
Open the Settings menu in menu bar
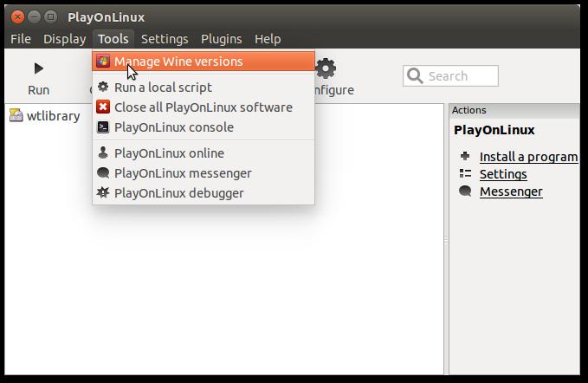tap(165, 39)
